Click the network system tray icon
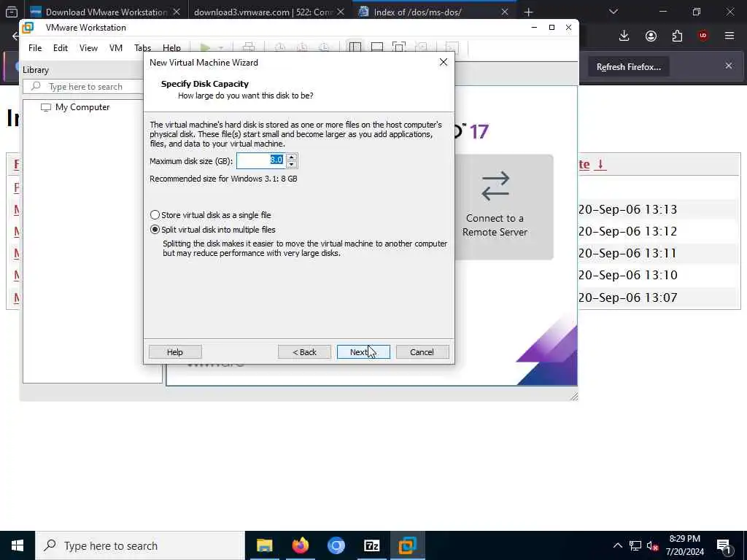 point(635,545)
